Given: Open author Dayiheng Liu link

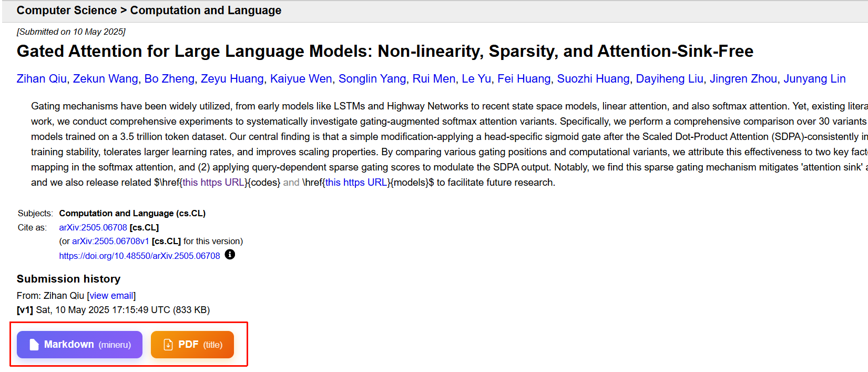Looking at the screenshot, I should tap(669, 78).
